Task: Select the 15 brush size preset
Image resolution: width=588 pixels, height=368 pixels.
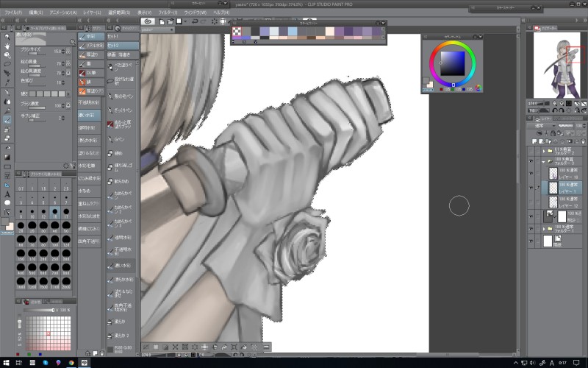Action: [54, 213]
